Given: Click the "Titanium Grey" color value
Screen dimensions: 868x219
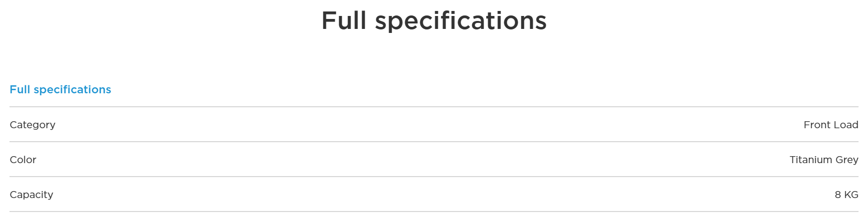Looking at the screenshot, I should (x=824, y=160).
